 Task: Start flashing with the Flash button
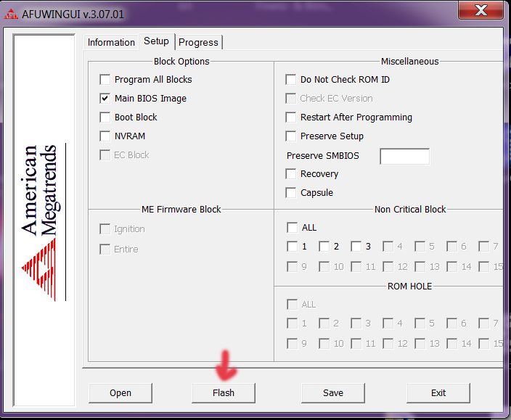pyautogui.click(x=224, y=393)
